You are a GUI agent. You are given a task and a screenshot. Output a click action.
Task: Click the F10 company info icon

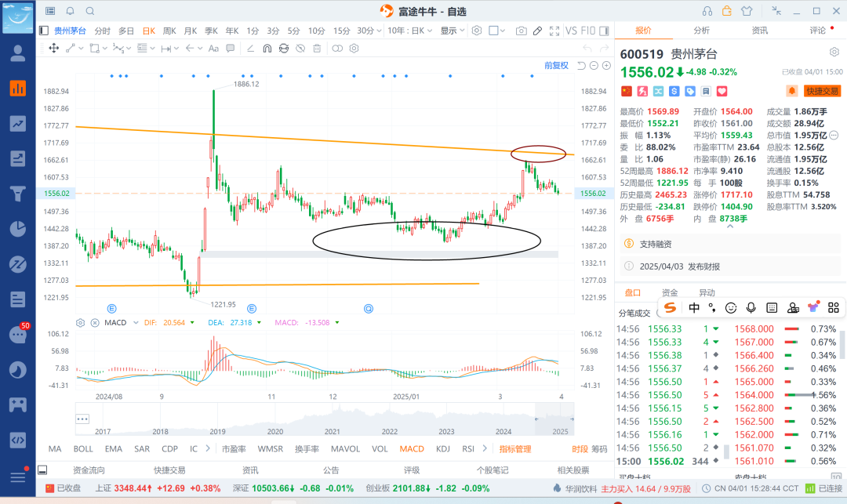(x=587, y=31)
